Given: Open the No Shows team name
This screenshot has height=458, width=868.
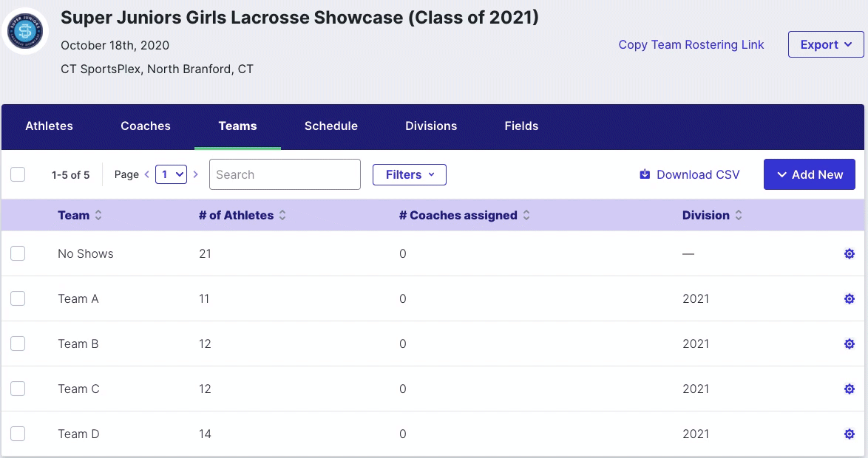Looking at the screenshot, I should [86, 254].
